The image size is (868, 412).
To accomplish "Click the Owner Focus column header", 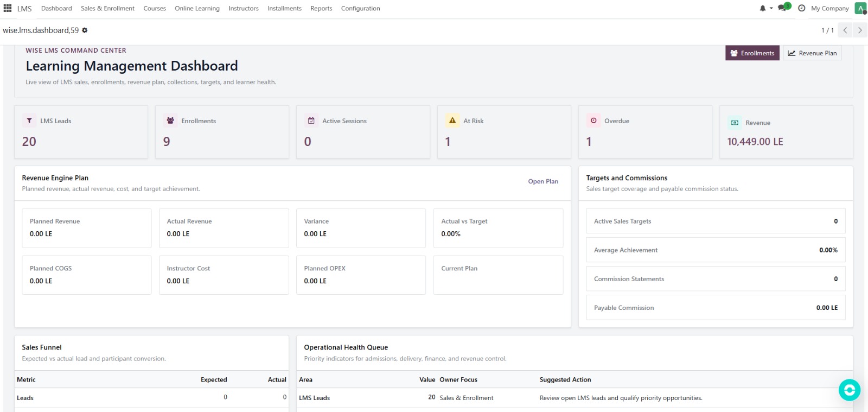I will click(458, 379).
